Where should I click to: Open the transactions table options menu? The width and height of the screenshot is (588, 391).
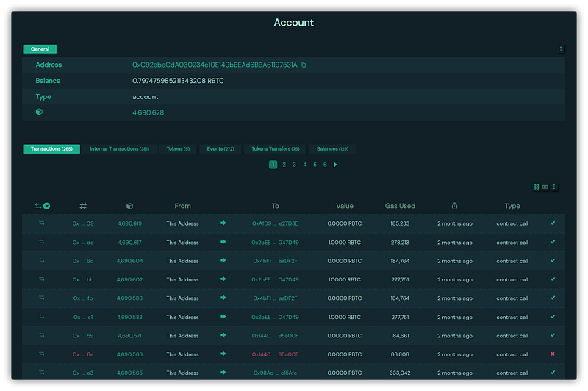pos(554,187)
